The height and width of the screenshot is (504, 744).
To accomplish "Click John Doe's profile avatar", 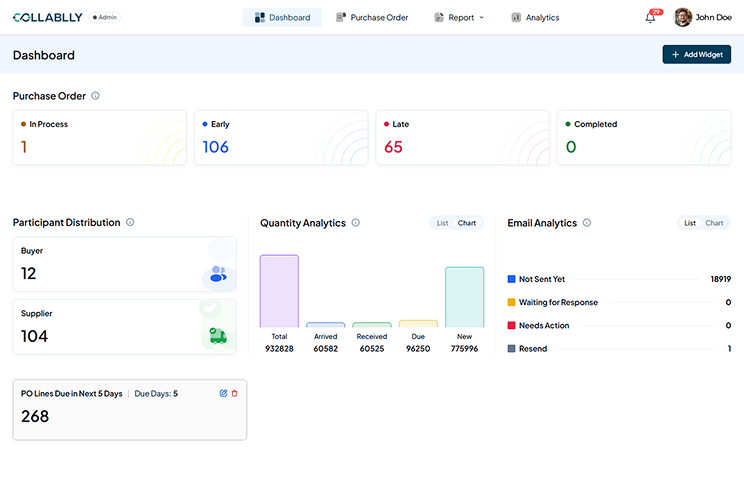I will (x=683, y=17).
